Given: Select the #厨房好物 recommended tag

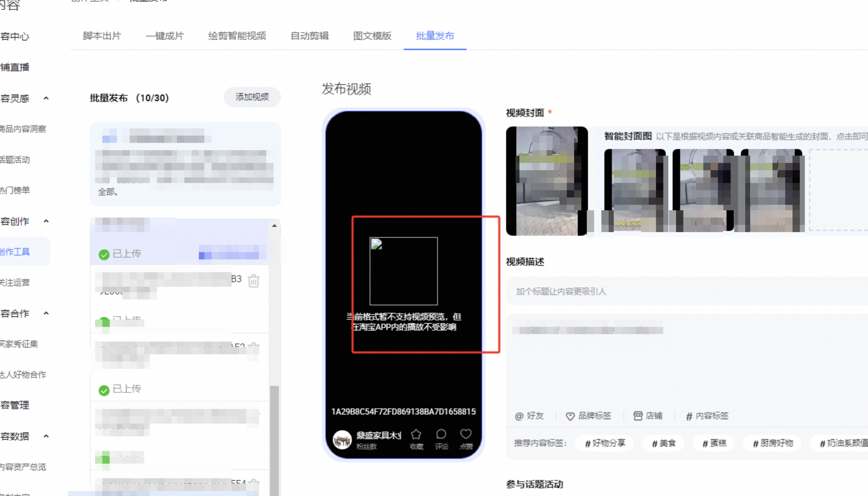Looking at the screenshot, I should [x=773, y=443].
